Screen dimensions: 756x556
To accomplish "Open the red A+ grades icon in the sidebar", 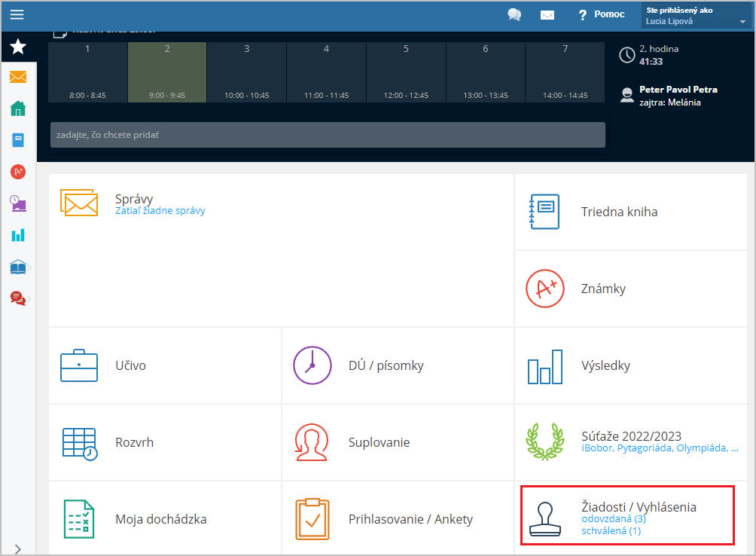I will 18,172.
